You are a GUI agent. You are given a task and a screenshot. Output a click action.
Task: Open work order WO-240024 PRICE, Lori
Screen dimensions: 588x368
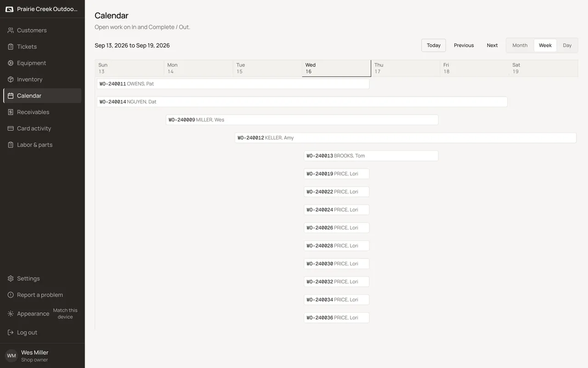click(x=337, y=210)
